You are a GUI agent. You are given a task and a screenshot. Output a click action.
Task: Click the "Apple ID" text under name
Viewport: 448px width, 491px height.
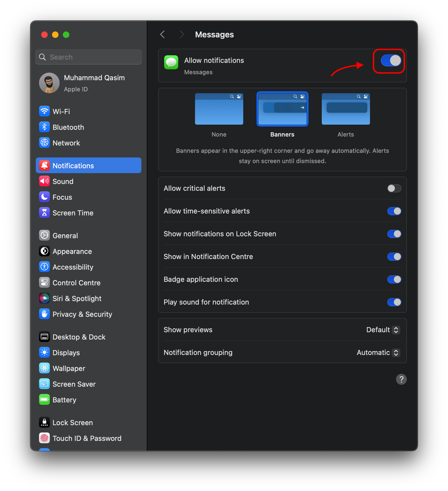pos(76,89)
